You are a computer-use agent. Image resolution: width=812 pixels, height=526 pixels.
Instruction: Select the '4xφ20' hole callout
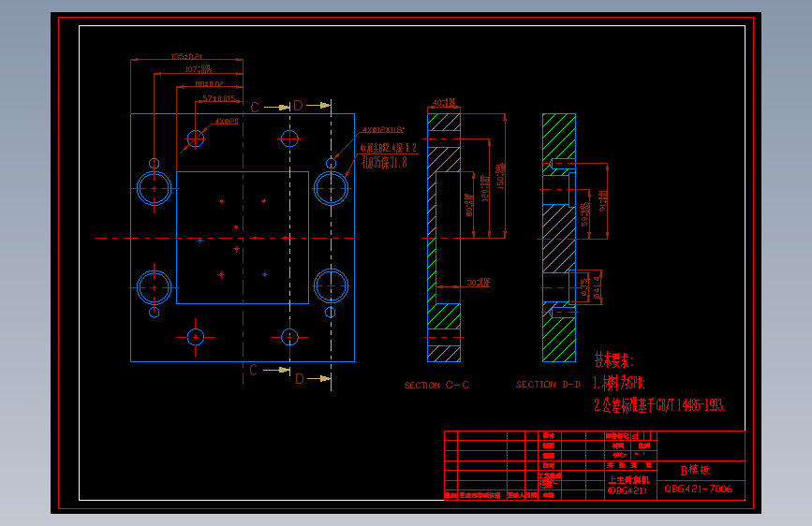pos(227,121)
